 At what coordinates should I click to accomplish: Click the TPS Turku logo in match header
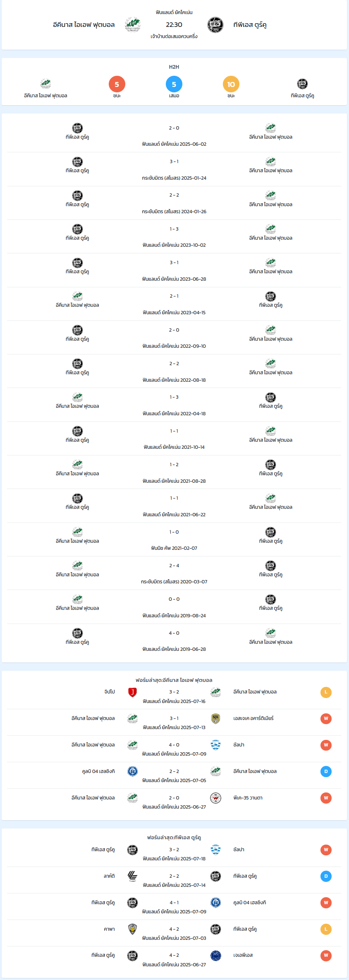point(215,25)
